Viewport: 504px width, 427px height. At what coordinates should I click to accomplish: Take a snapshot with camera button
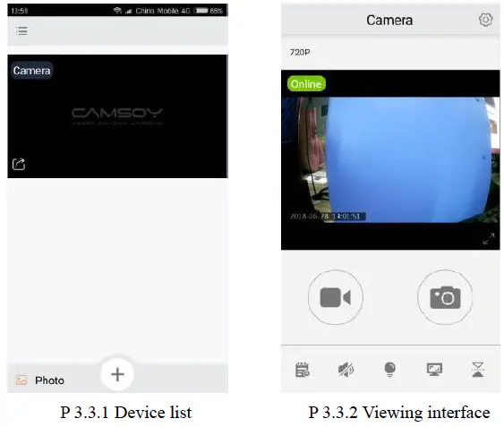(445, 297)
